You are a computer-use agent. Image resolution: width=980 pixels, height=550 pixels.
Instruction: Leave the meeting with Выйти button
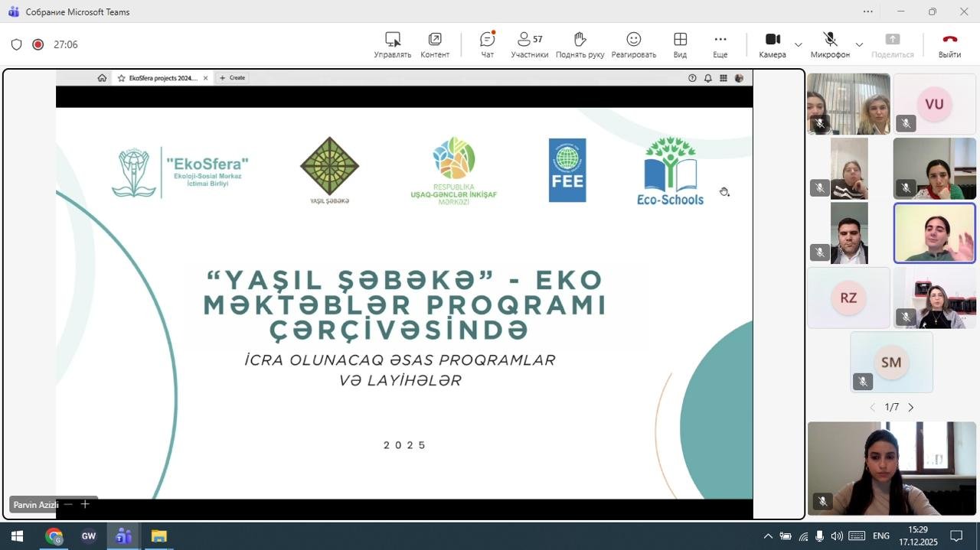[949, 44]
